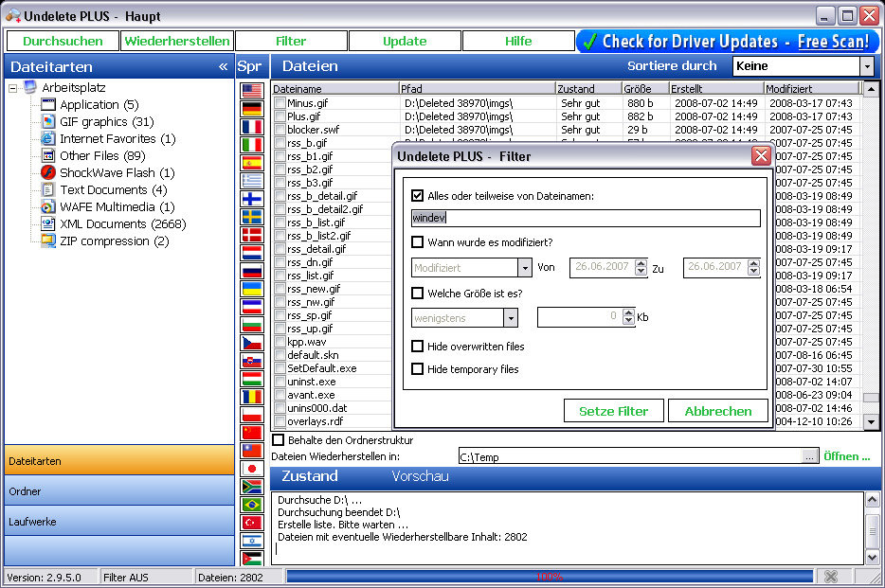Click the restore path field 'C:\Temp'
This screenshot has width=885, height=588.
point(630,456)
